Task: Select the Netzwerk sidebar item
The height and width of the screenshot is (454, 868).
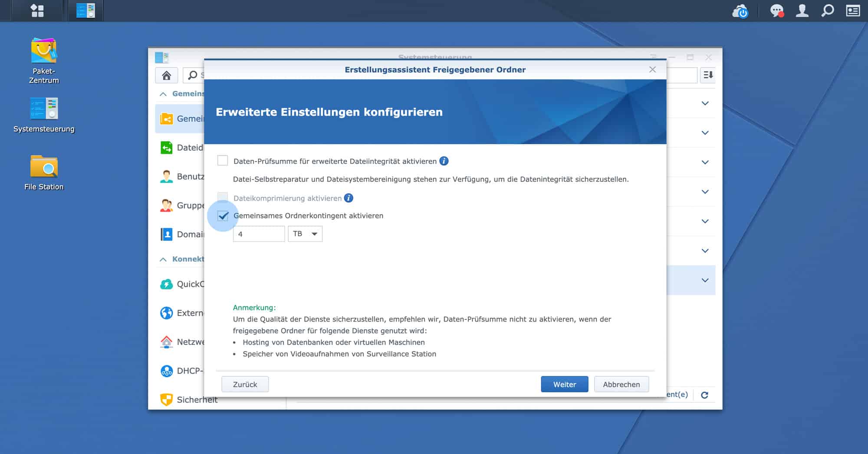Action: point(180,342)
